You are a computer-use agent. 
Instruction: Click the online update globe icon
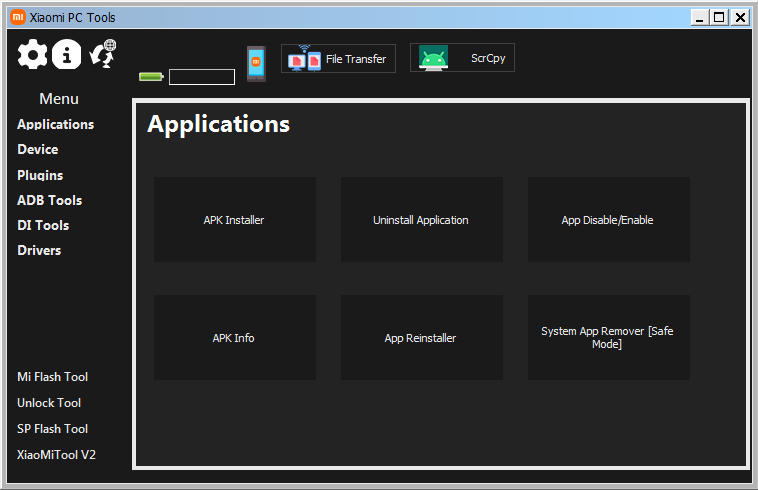pyautogui.click(x=103, y=54)
